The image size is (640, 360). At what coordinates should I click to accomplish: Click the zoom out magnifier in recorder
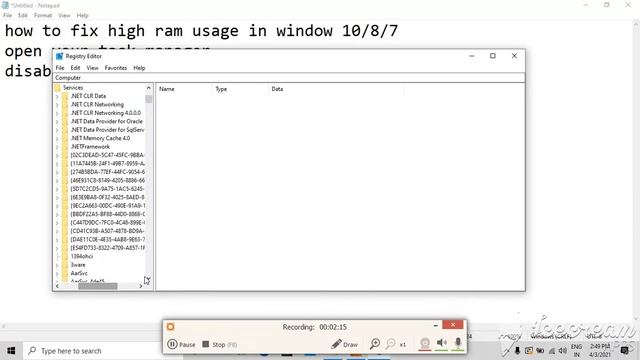click(391, 344)
